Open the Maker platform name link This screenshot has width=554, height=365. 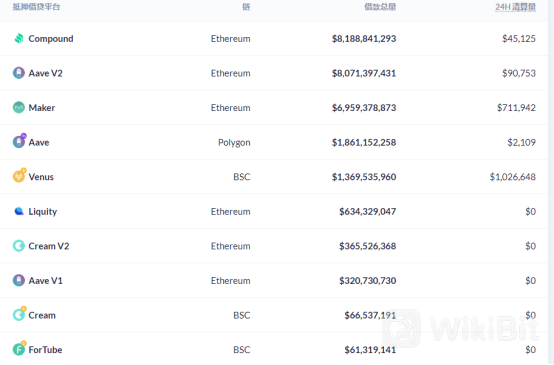[x=42, y=108]
